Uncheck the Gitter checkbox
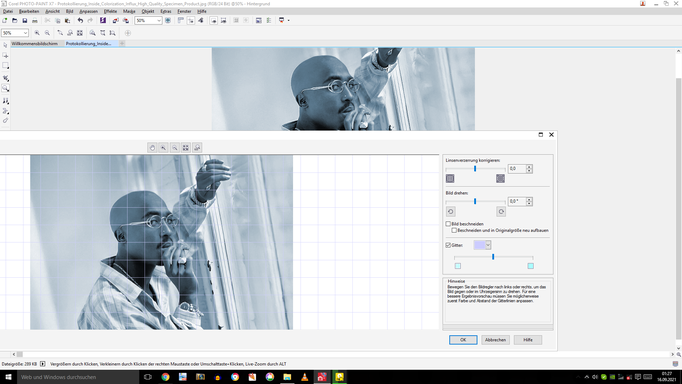 [x=448, y=245]
